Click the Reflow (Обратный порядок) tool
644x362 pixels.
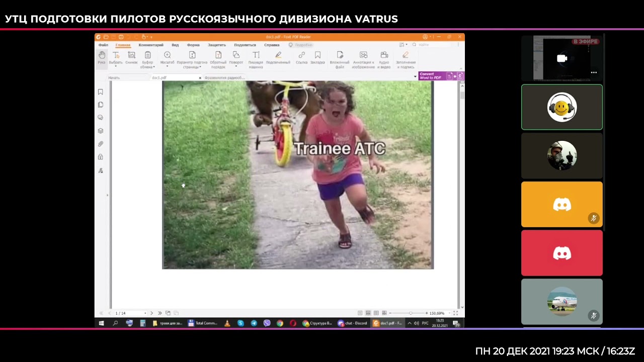(x=218, y=59)
